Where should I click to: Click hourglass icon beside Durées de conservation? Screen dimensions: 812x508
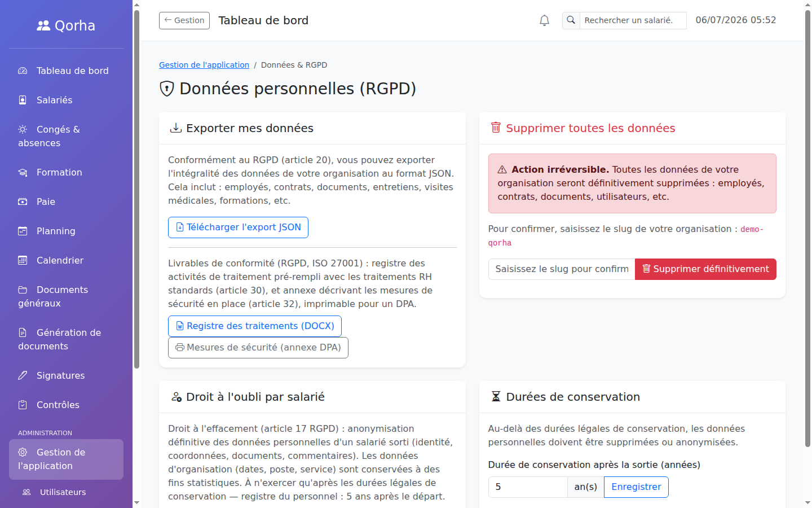click(496, 397)
